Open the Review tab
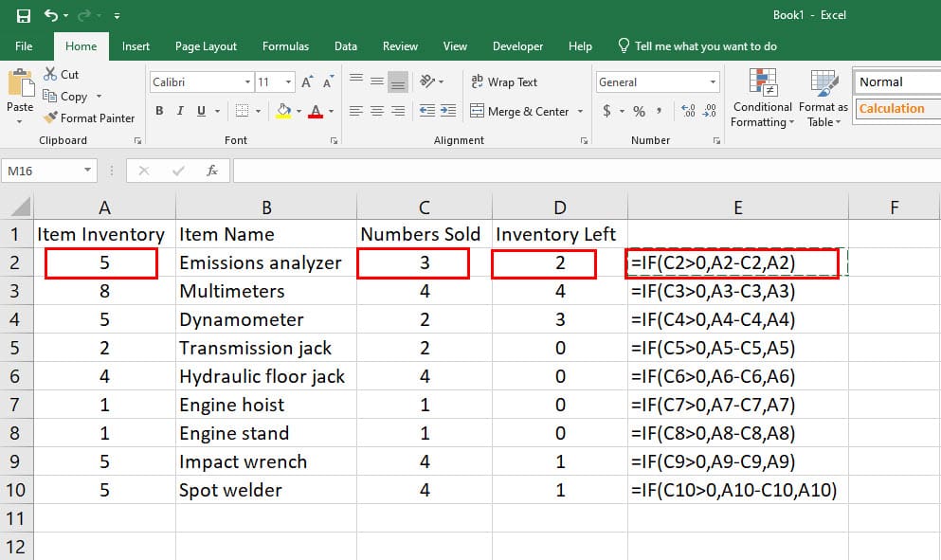This screenshot has width=941, height=560. [400, 46]
